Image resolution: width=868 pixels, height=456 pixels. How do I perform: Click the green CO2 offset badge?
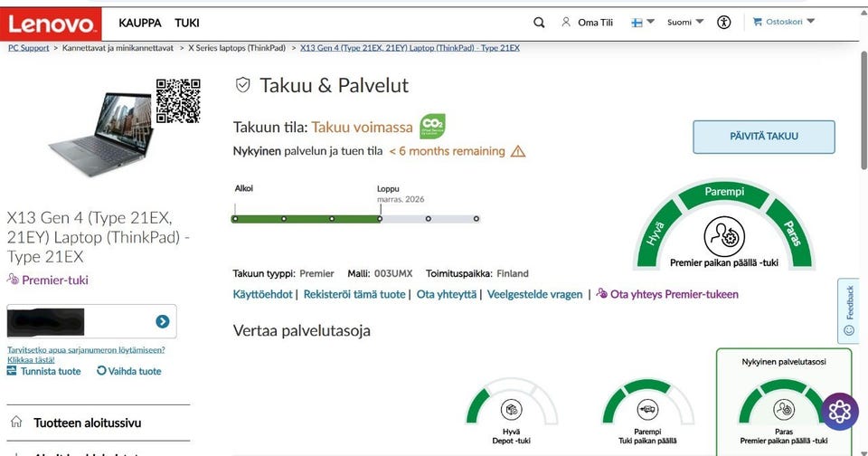pyautogui.click(x=432, y=126)
